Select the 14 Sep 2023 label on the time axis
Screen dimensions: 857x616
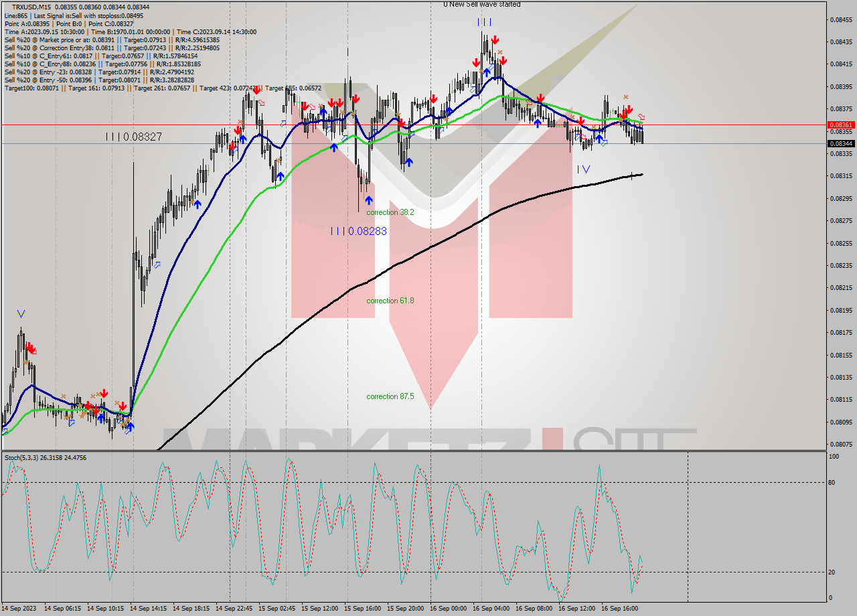pos(19,609)
